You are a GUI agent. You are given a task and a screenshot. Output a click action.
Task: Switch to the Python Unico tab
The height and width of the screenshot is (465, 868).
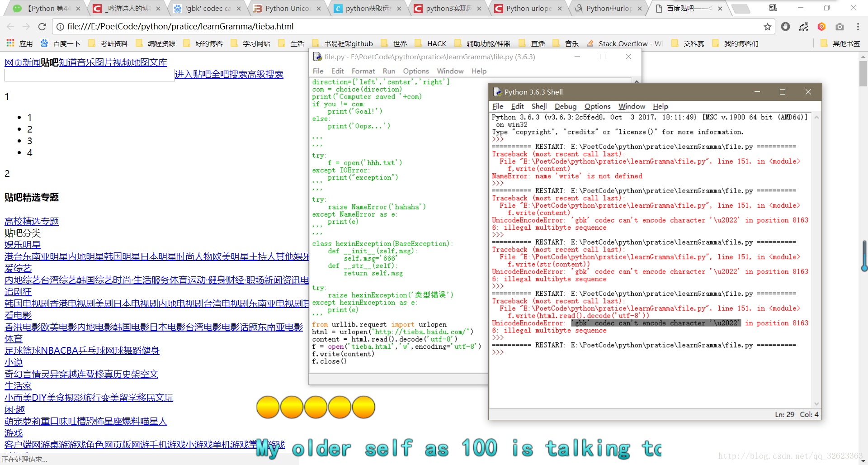[x=288, y=8]
